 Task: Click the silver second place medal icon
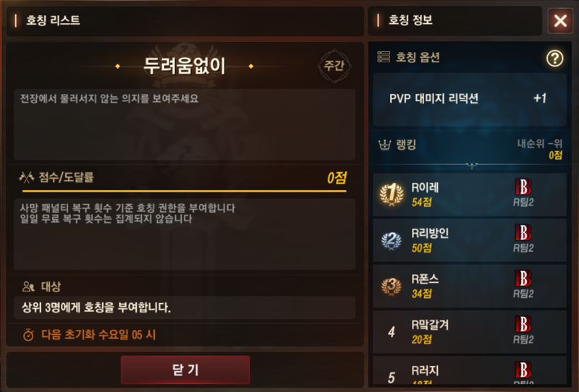(x=392, y=241)
